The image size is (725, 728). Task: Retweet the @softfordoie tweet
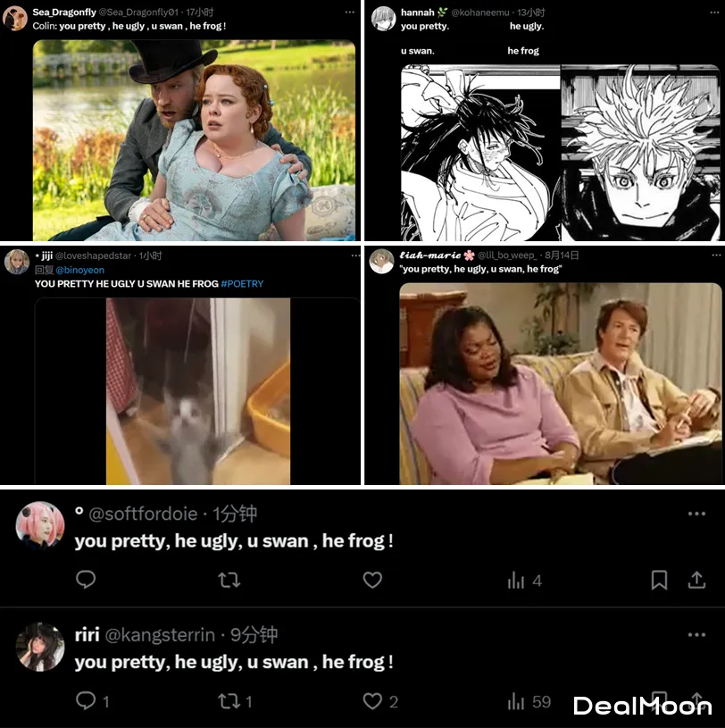coord(229,580)
